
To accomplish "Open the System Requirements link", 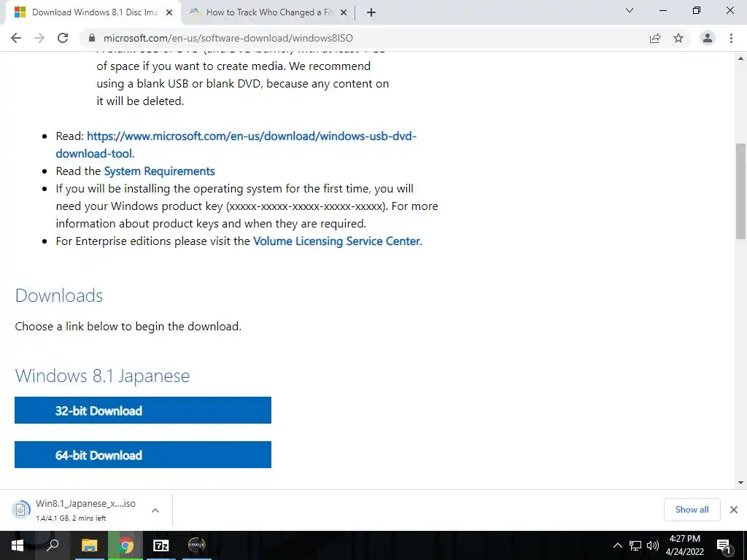I will coord(159,171).
